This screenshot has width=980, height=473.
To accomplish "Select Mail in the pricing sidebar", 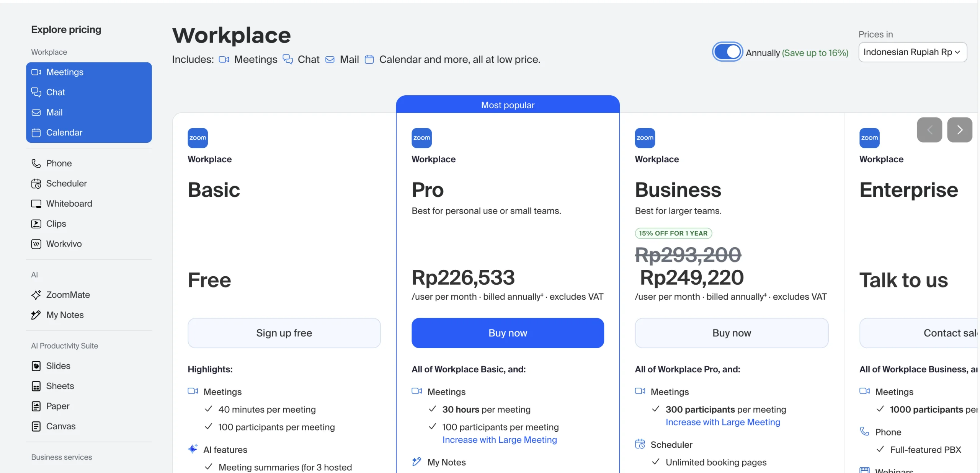I will click(x=89, y=113).
